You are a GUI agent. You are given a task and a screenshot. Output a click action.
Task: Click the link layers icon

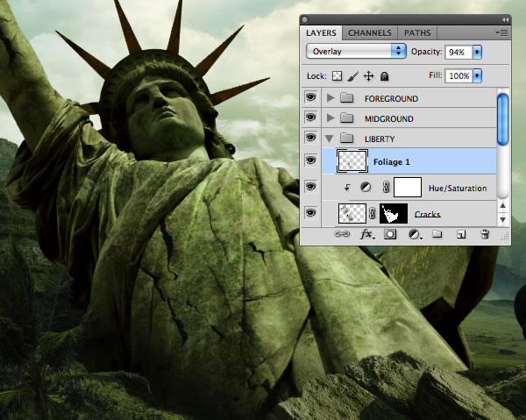tap(342, 234)
